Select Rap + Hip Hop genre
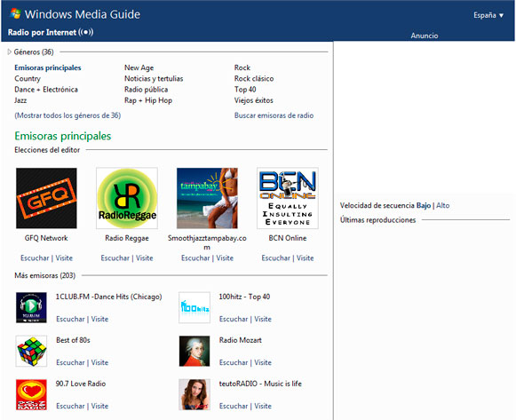 pos(148,100)
